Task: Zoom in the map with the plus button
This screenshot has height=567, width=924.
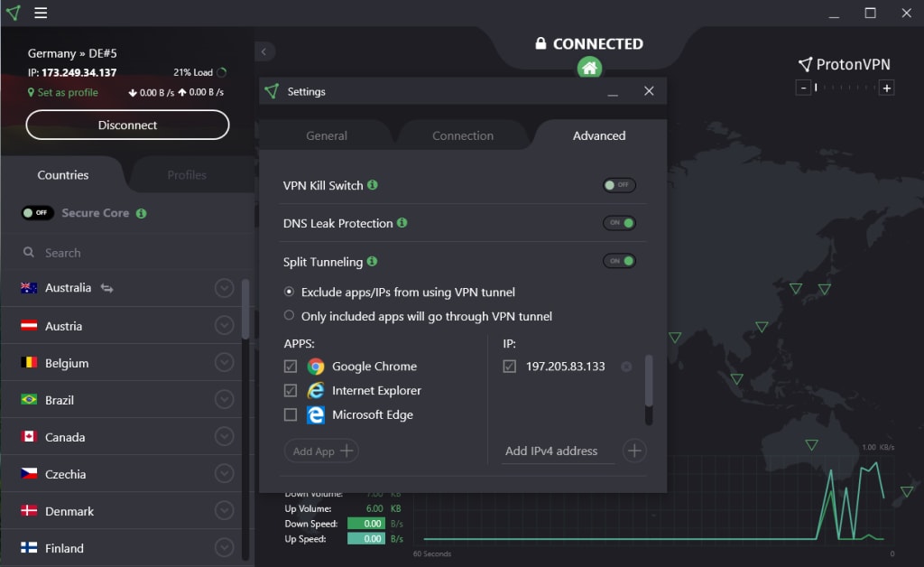Action: coord(886,88)
